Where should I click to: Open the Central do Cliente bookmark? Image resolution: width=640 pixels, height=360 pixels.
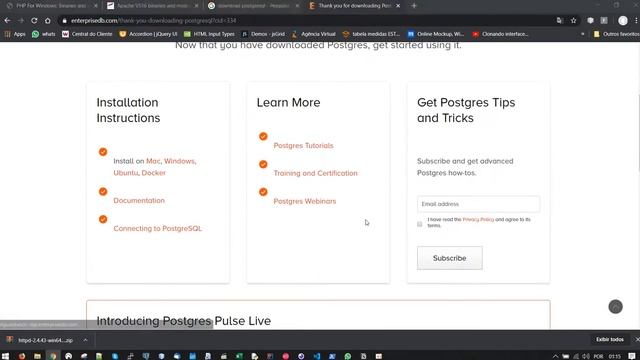click(x=87, y=34)
